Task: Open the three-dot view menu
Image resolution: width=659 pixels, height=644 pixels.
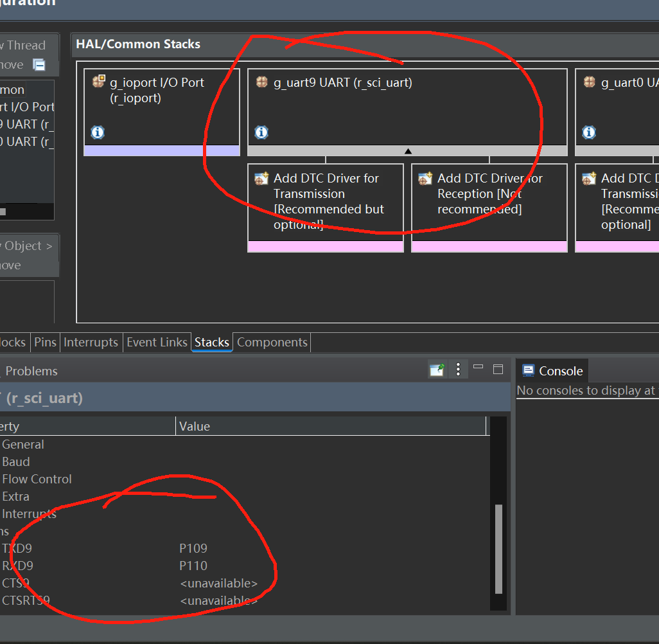Action: pos(458,370)
